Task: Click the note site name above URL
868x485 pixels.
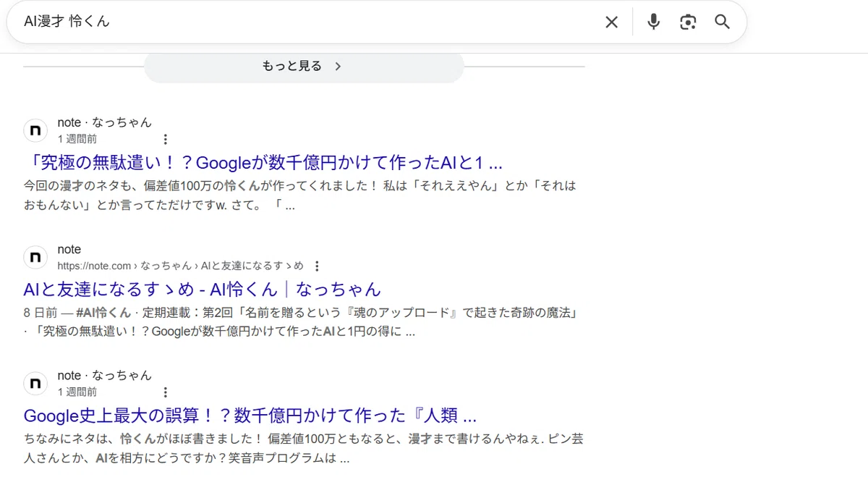Action: tap(69, 250)
